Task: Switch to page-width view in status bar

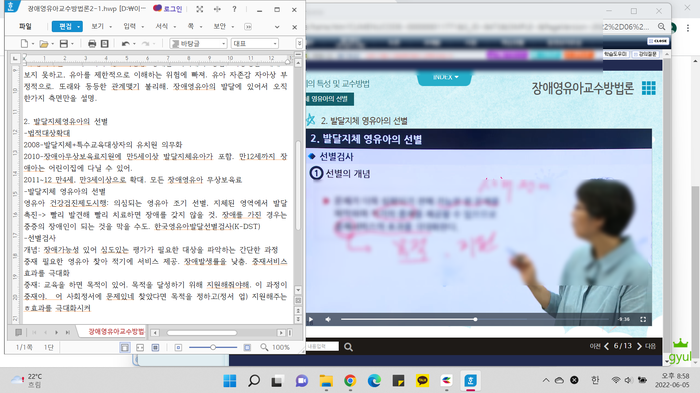Action: [x=140, y=347]
